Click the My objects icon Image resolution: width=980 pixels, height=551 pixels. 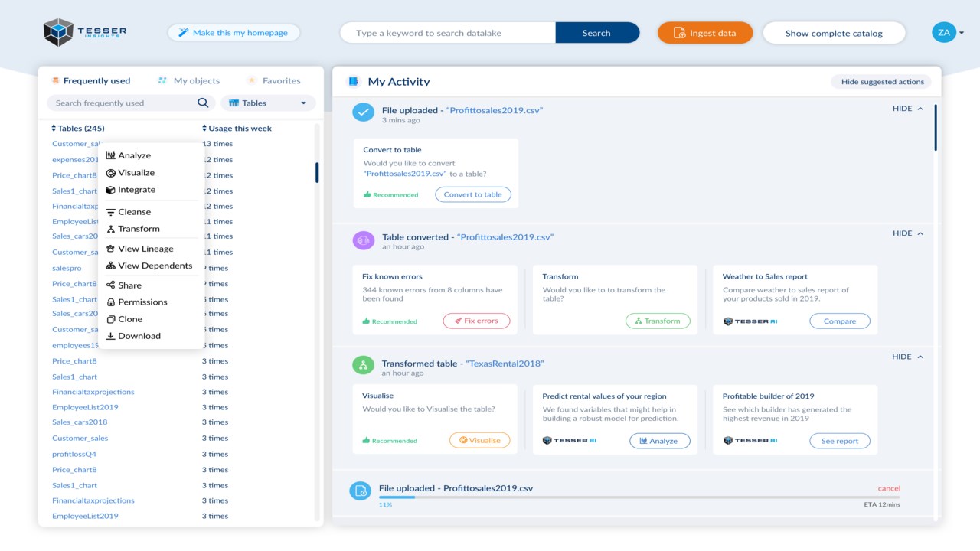pos(162,80)
